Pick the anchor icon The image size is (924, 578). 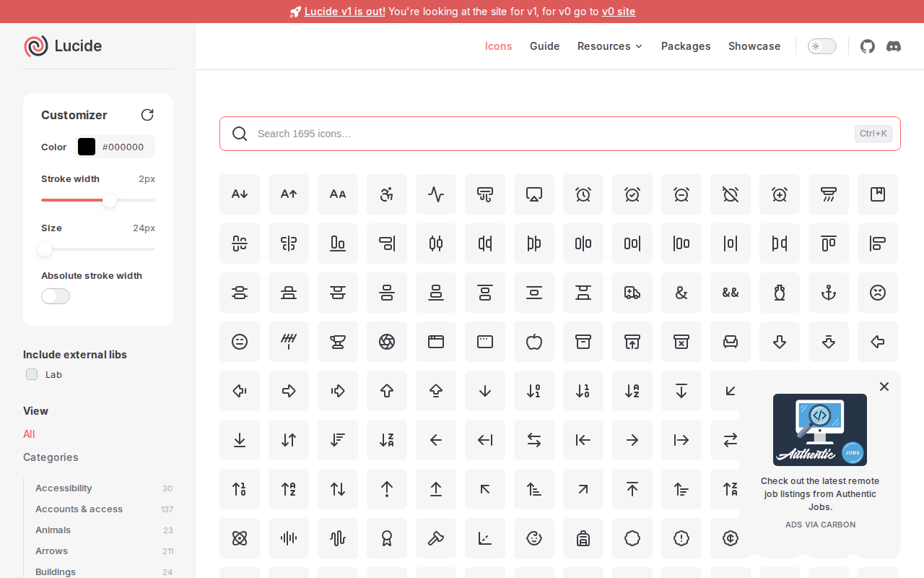[x=829, y=293]
